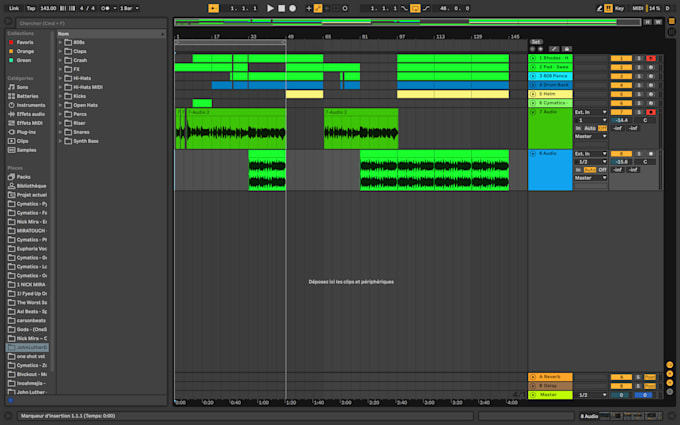The width and height of the screenshot is (680, 425).
Task: Select the Green collection
Action: pyautogui.click(x=20, y=60)
